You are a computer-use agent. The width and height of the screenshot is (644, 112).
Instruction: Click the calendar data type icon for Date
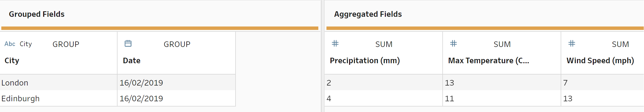click(x=128, y=44)
